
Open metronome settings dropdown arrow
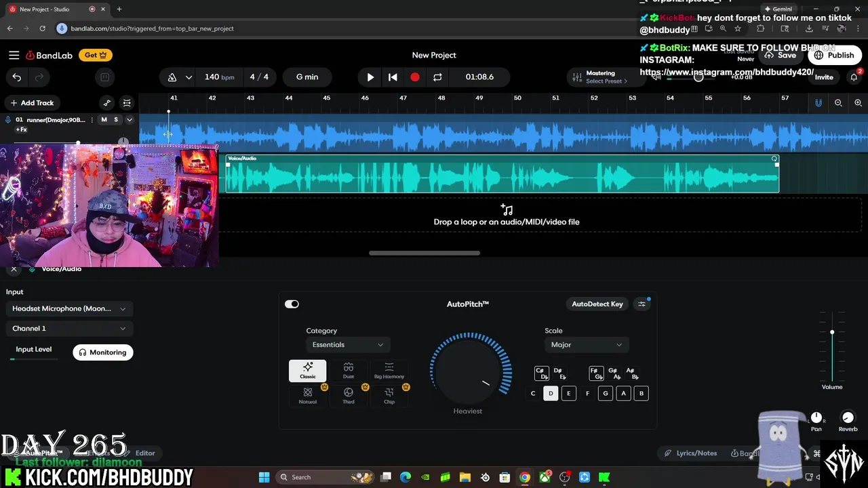point(189,77)
